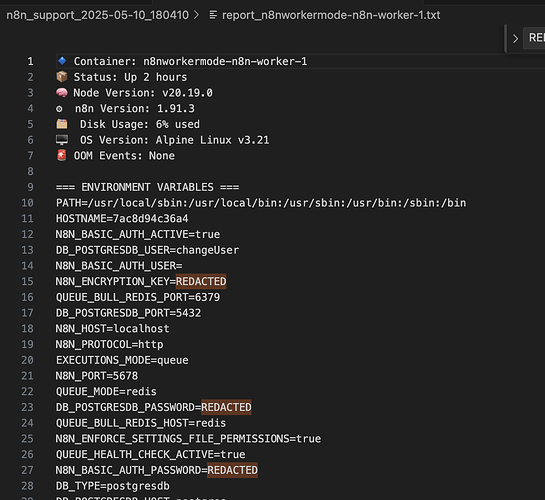
Task: Click the QUEUE_HEALTH_CHECK_ACTIVE=true line
Action: pos(151,454)
